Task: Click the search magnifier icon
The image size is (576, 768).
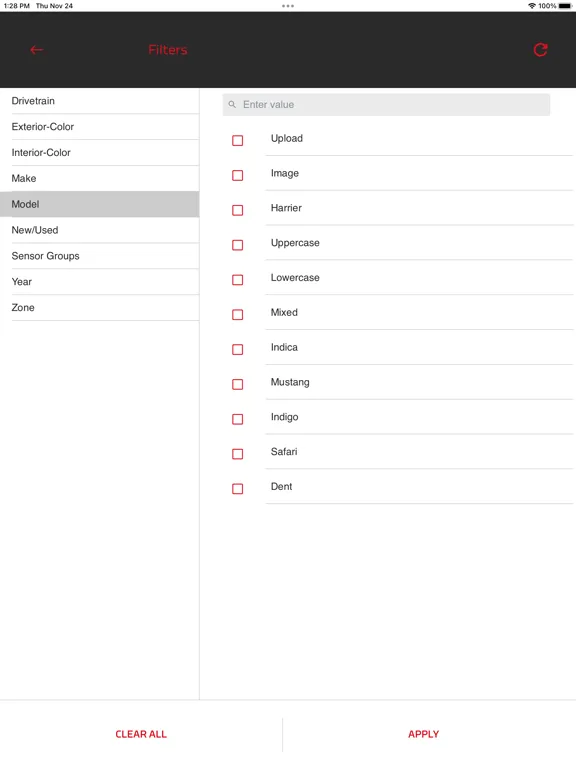Action: click(232, 104)
